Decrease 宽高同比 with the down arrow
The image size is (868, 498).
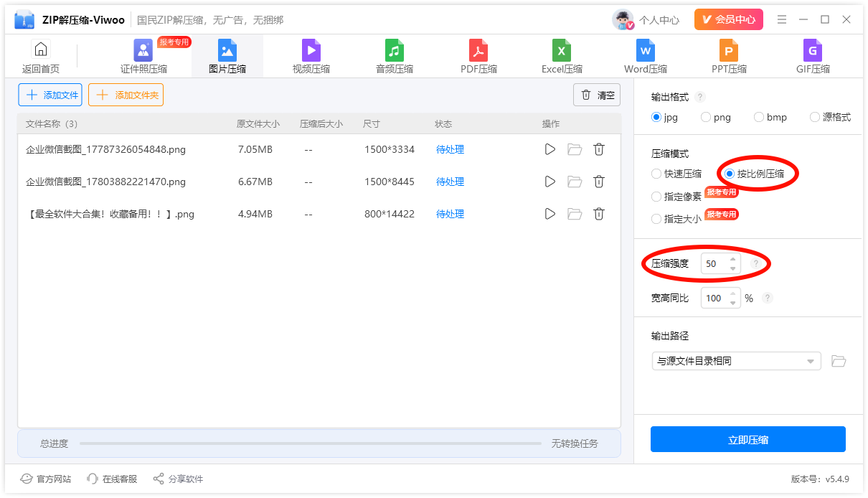pos(732,302)
